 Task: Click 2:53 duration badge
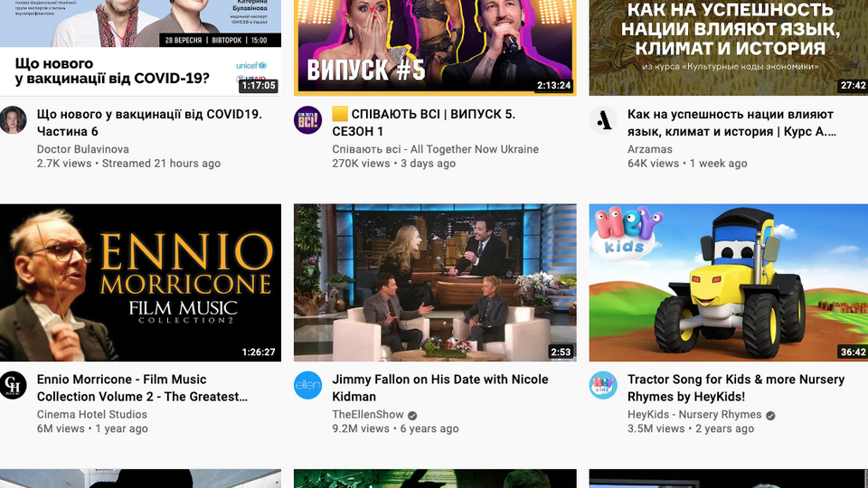[x=561, y=352]
